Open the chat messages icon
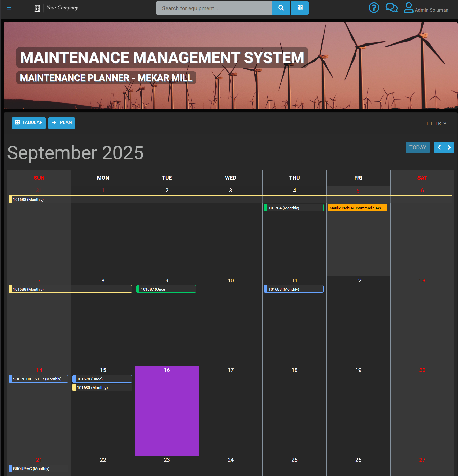 click(x=391, y=8)
